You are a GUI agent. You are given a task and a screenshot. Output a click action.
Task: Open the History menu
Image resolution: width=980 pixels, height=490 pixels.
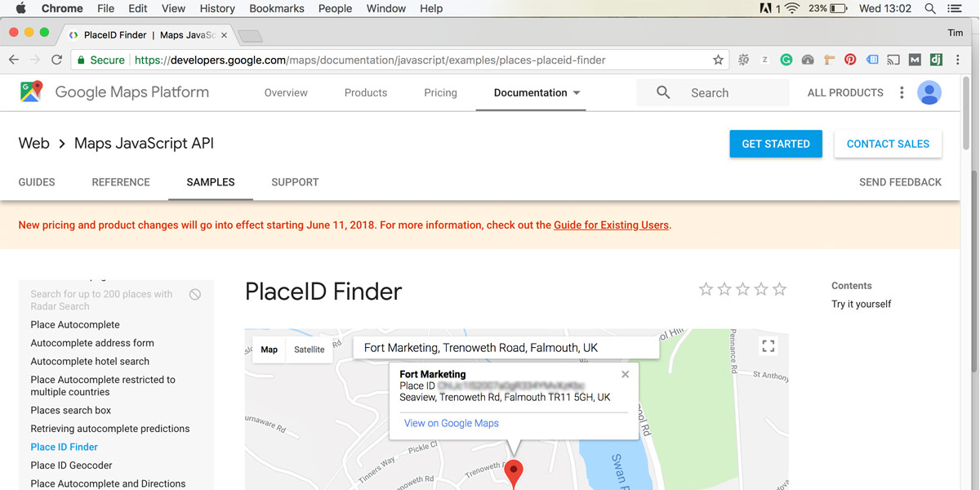217,8
